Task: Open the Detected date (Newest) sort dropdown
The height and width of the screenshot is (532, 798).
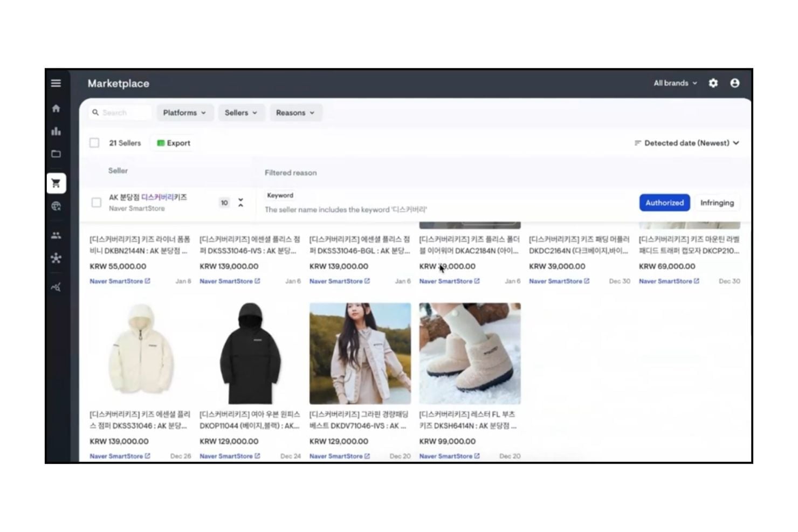Action: (x=686, y=143)
